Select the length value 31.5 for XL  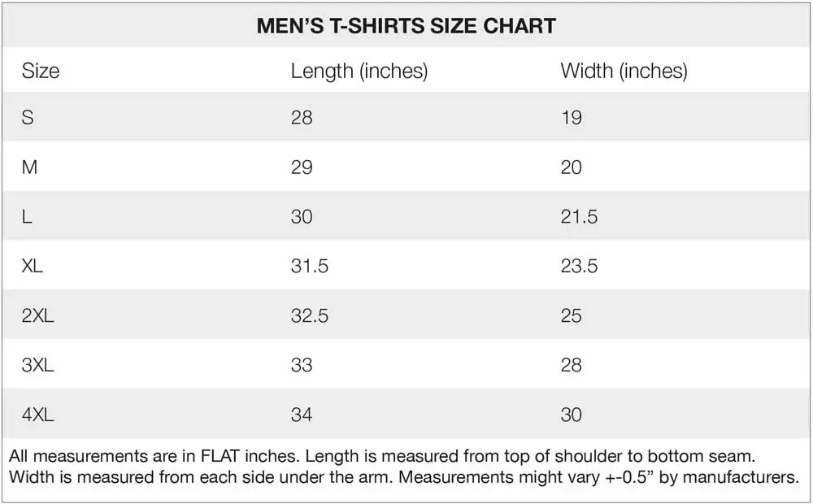[310, 267]
